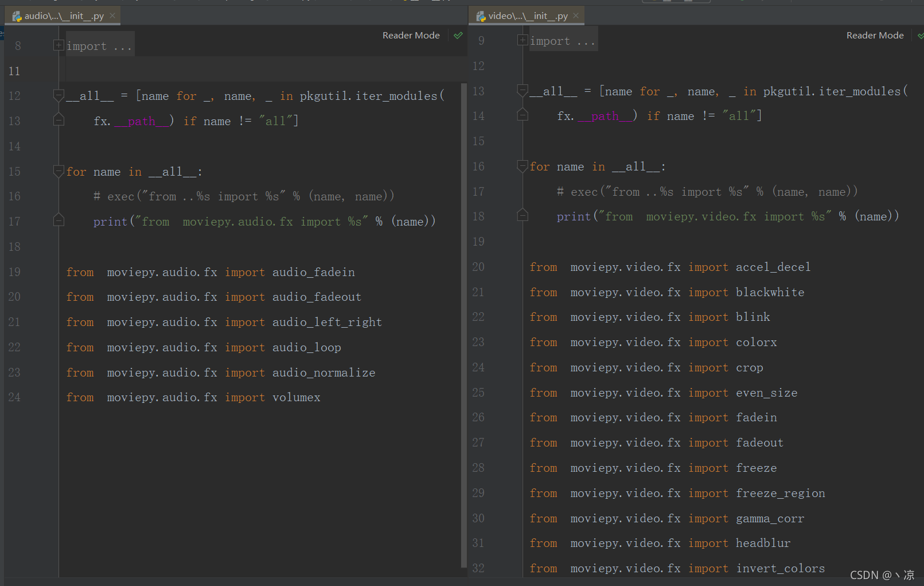
Task: Switch to the audio __init__.py tab
Action: (64, 16)
